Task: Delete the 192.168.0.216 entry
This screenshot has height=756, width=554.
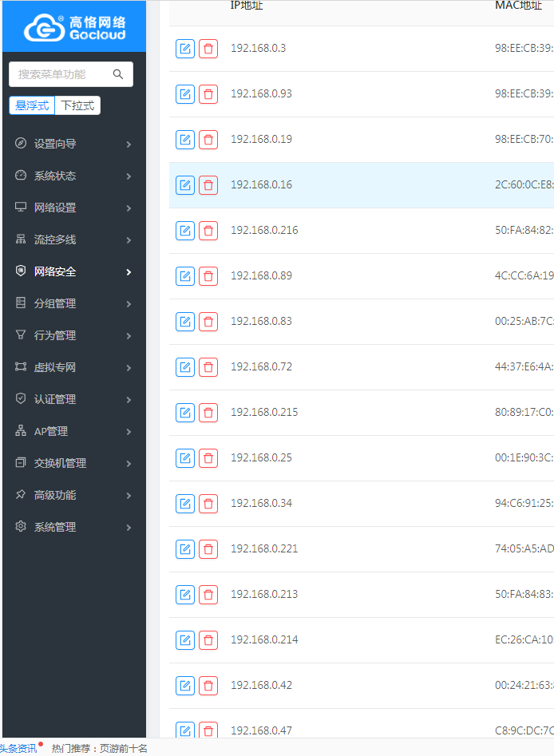Action: 208,231
